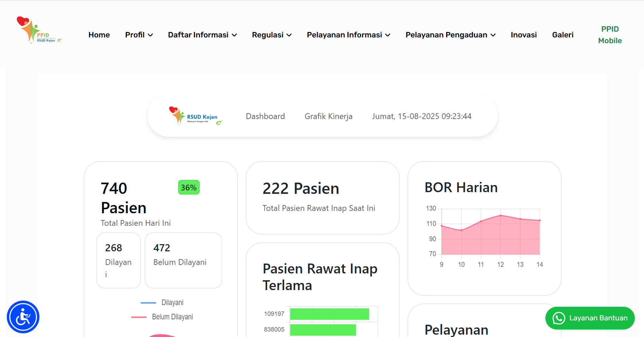Screen dimensions: 644x337
Task: Click the RSUD Kajen dashboard logo
Action: click(x=196, y=116)
